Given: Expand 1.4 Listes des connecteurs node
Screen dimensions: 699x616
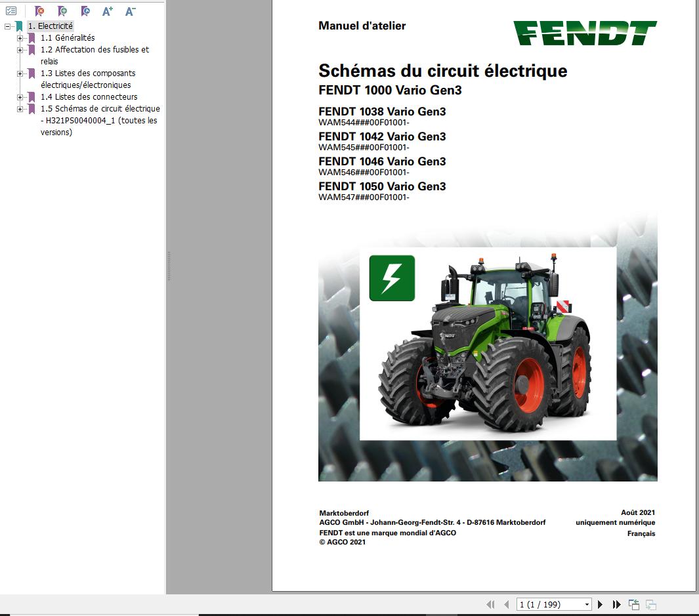Looking at the screenshot, I should coord(20,97).
